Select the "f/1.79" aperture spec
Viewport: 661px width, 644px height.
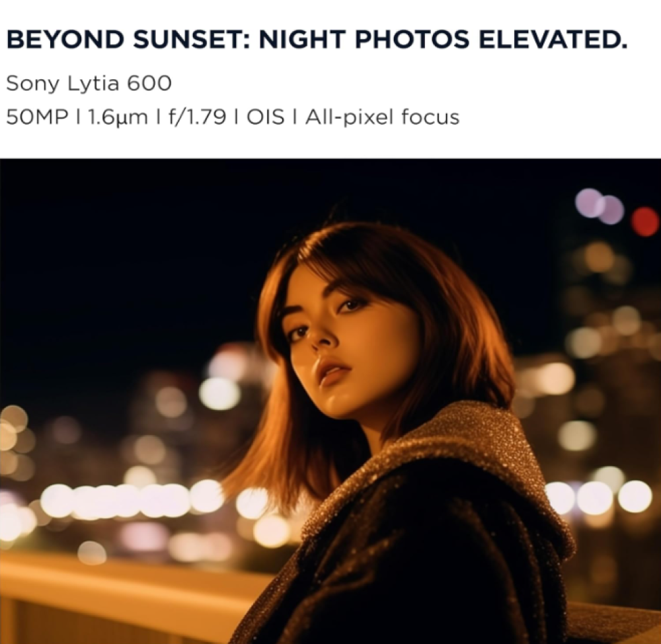coord(197,117)
